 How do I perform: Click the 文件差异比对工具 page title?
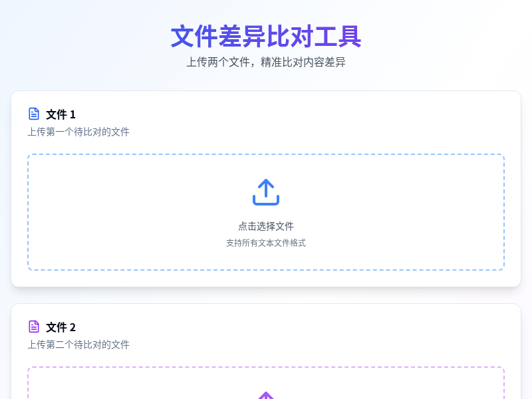[265, 38]
